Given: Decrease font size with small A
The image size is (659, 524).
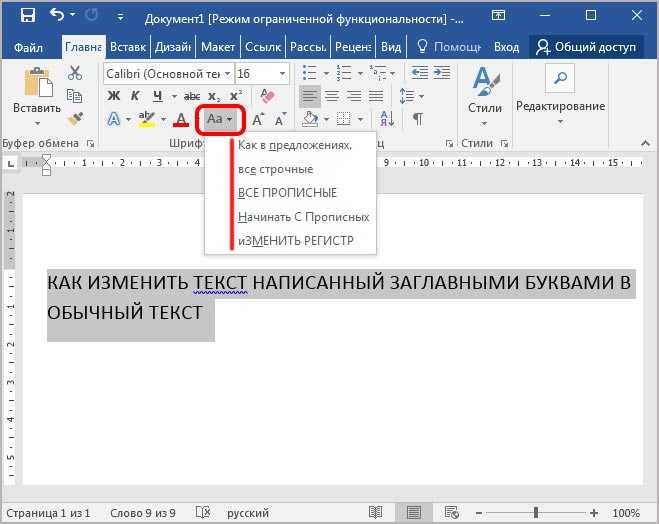Looking at the screenshot, I should (280, 120).
